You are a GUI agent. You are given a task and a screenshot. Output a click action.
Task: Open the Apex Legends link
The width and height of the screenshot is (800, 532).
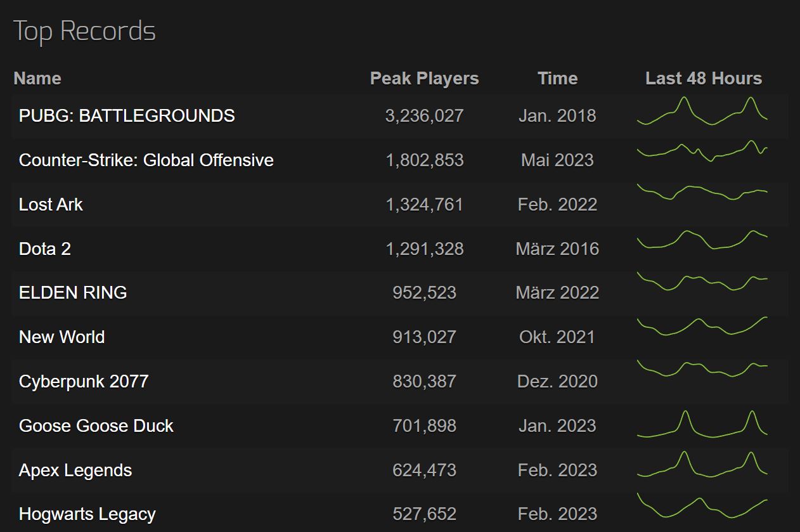pyautogui.click(x=75, y=470)
